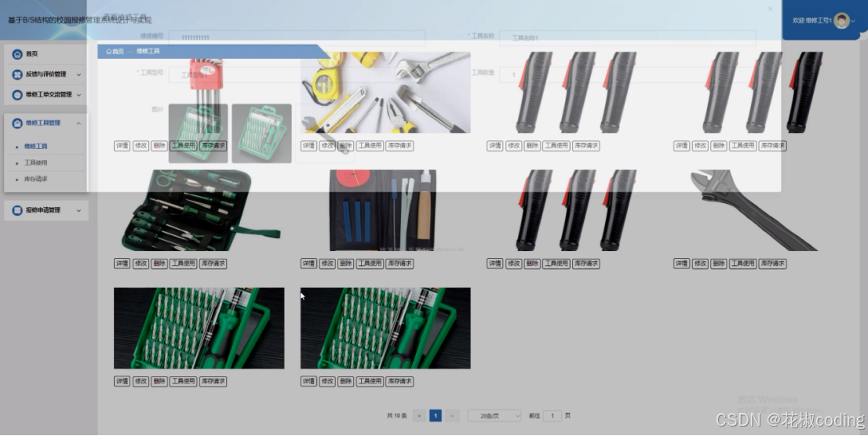Click the 首页 home icon in sidebar
This screenshot has height=436, width=868.
click(x=17, y=54)
